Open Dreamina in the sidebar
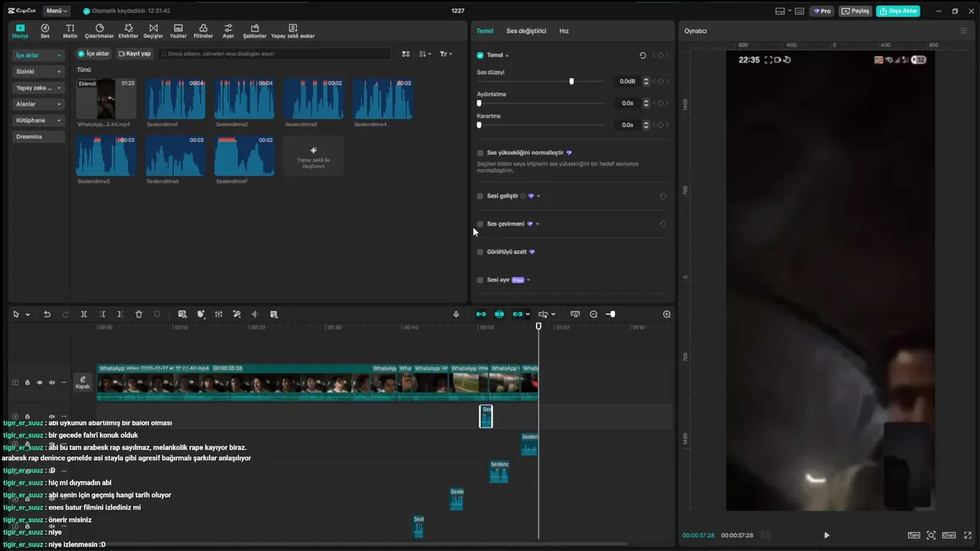Image resolution: width=980 pixels, height=551 pixels. click(38, 136)
